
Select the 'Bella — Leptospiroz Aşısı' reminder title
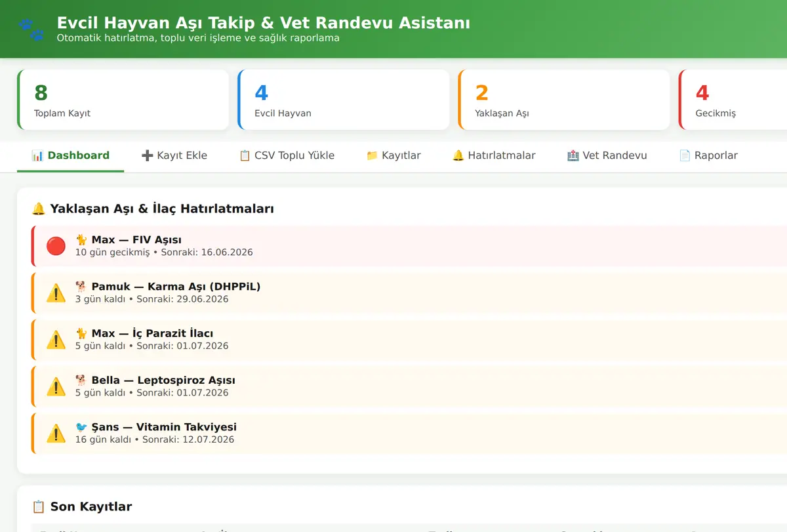pos(155,380)
